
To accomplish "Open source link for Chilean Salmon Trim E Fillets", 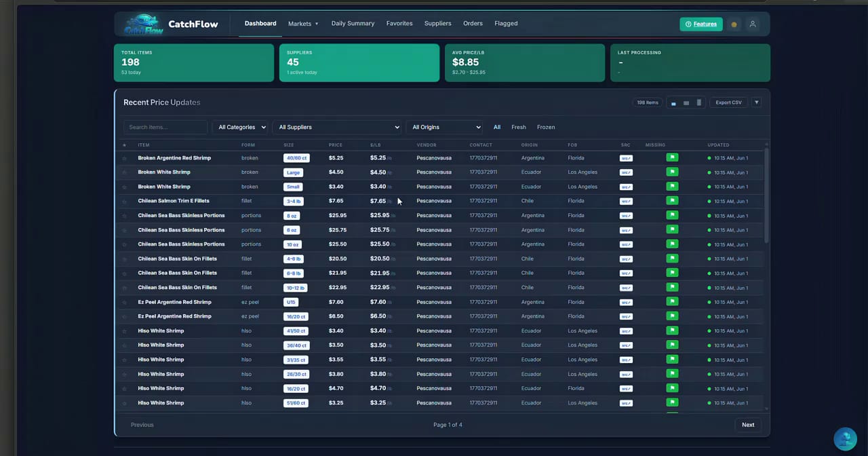I will click(626, 202).
